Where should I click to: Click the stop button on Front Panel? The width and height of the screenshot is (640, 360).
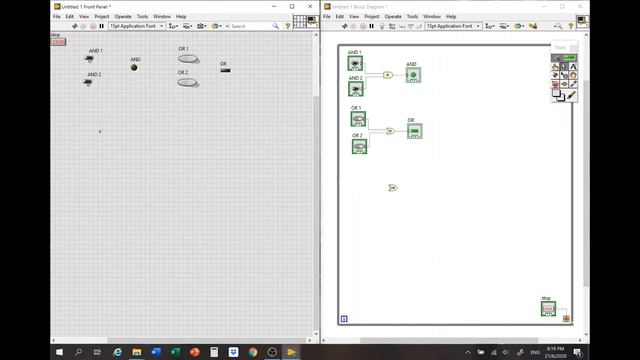pyautogui.click(x=58, y=42)
